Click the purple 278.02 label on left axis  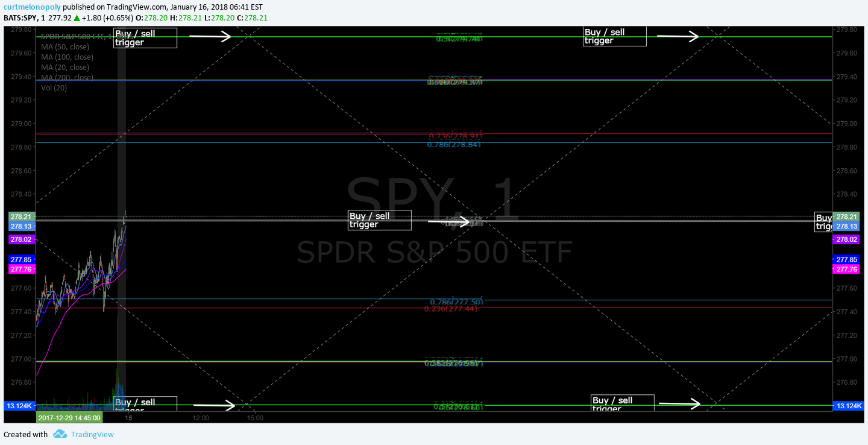pyautogui.click(x=20, y=239)
